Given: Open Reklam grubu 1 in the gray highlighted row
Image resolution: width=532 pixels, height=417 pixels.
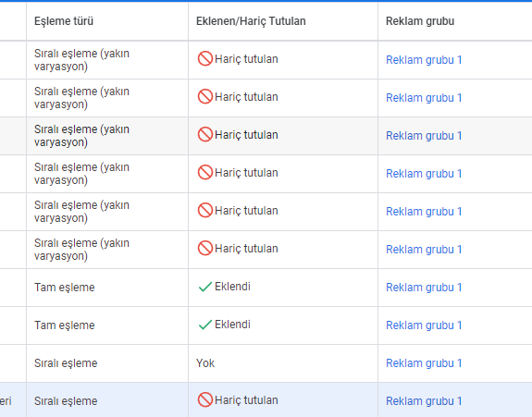Looking at the screenshot, I should [x=424, y=136].
